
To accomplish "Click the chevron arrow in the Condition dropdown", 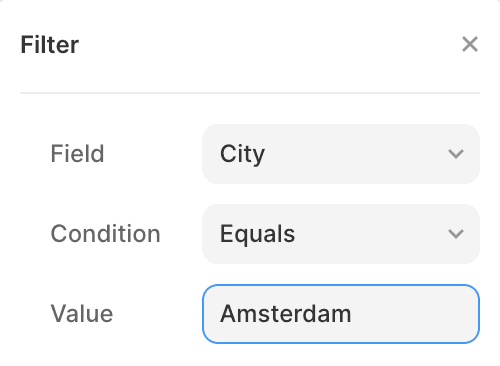I will (x=456, y=234).
